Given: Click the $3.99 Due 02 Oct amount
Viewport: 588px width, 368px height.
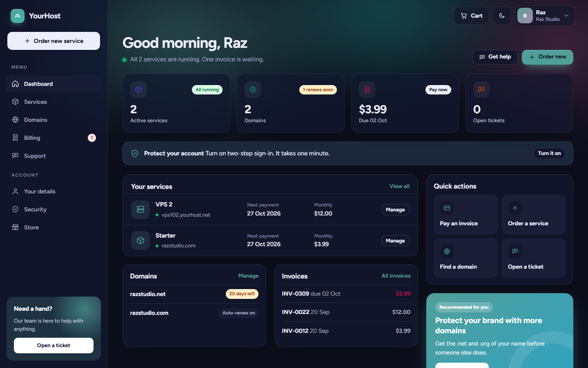Looking at the screenshot, I should pyautogui.click(x=373, y=110).
